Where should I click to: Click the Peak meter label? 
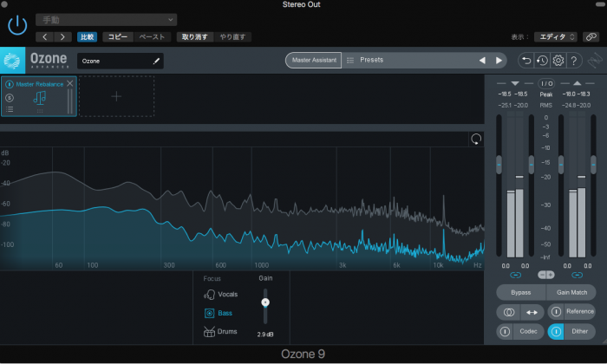click(x=545, y=94)
